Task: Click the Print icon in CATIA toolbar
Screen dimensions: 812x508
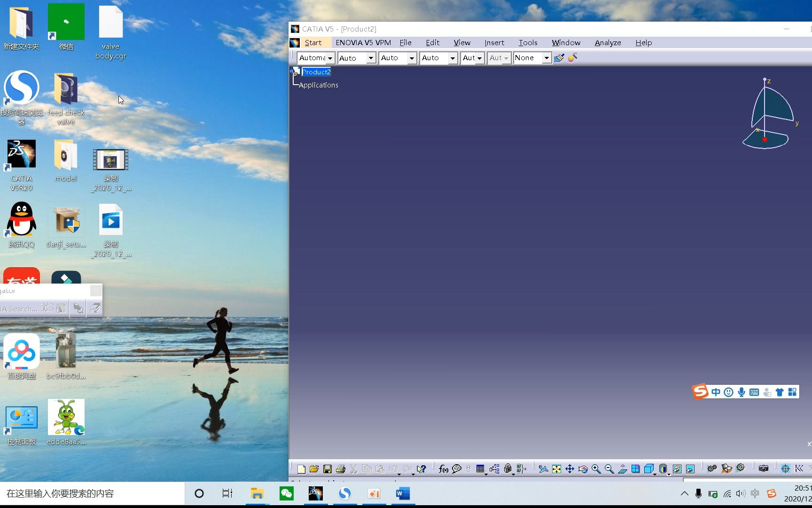Action: click(341, 469)
